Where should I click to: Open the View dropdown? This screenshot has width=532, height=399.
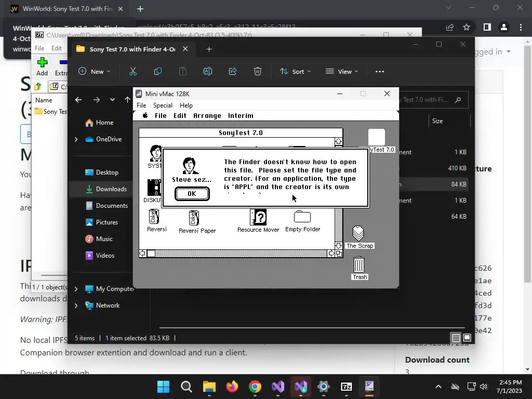coord(342,72)
